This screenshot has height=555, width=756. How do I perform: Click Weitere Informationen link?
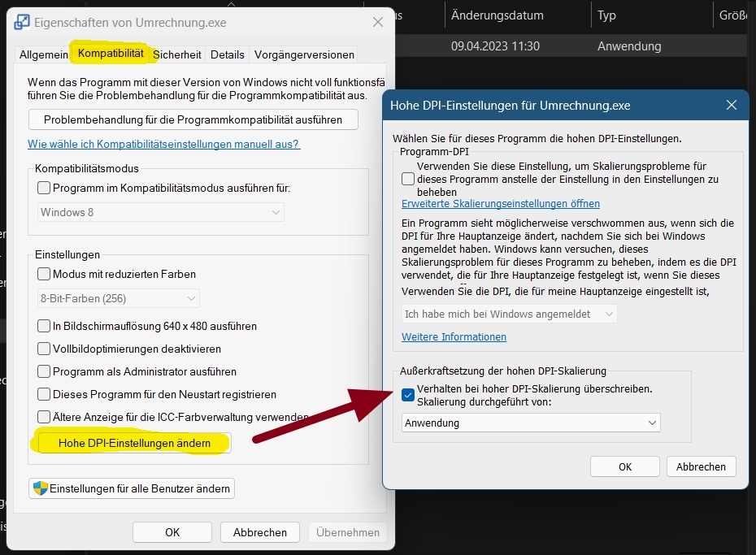point(454,336)
